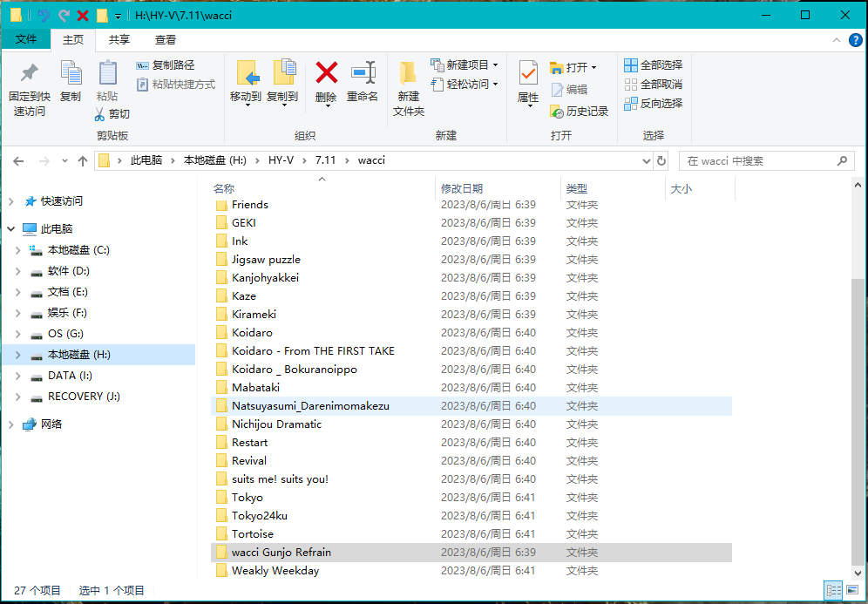Viewport: 868px width, 604px height.
Task: Customize Quick Access Toolbar dropdown
Action: [118, 16]
